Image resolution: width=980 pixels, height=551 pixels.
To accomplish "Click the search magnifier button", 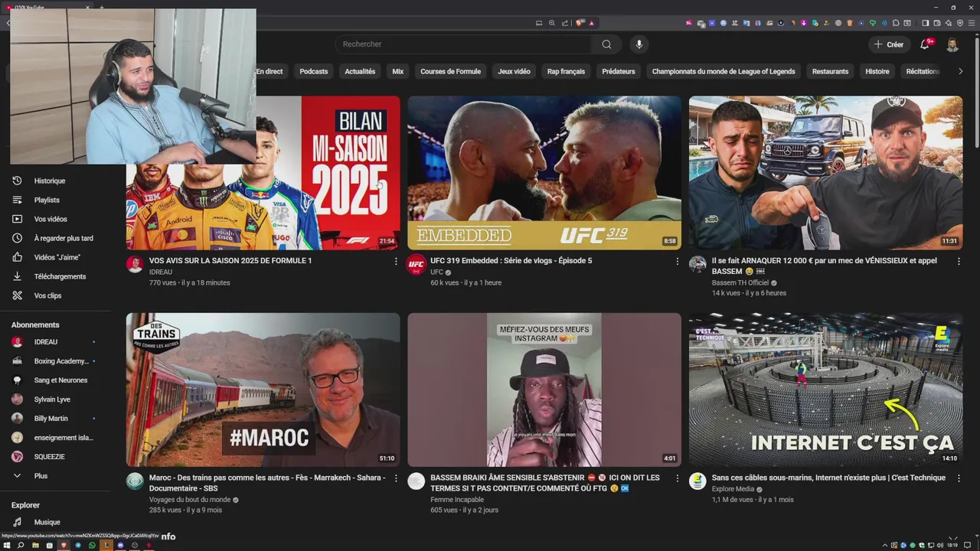I will click(606, 44).
